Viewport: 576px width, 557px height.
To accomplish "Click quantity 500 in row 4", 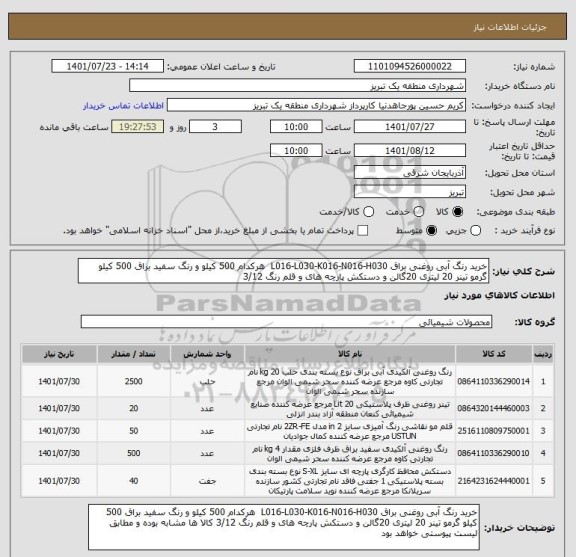I will [134, 453].
